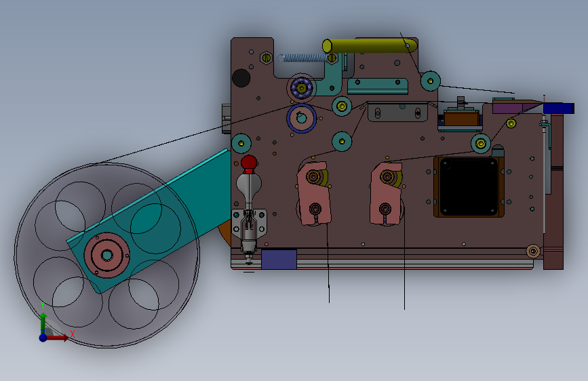The width and height of the screenshot is (588, 381).
Task: Select the small tan roller at the bottom right
Action: pyautogui.click(x=533, y=251)
